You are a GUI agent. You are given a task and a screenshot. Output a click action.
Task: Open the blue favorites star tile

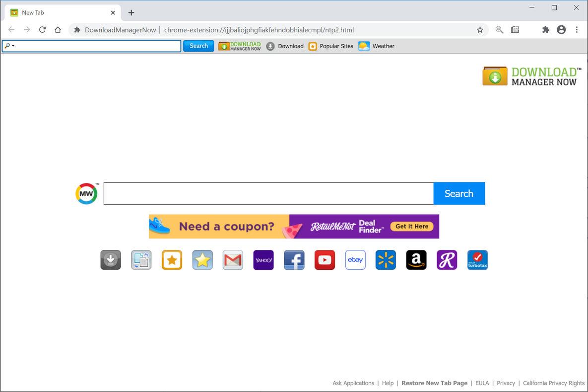(x=202, y=260)
